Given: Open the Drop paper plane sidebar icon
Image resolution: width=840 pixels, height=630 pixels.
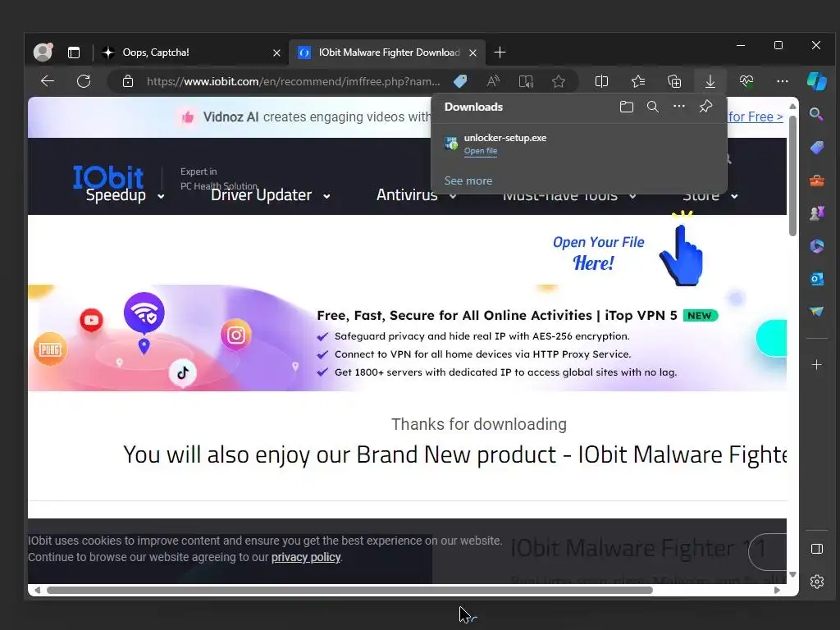Looking at the screenshot, I should tap(816, 311).
